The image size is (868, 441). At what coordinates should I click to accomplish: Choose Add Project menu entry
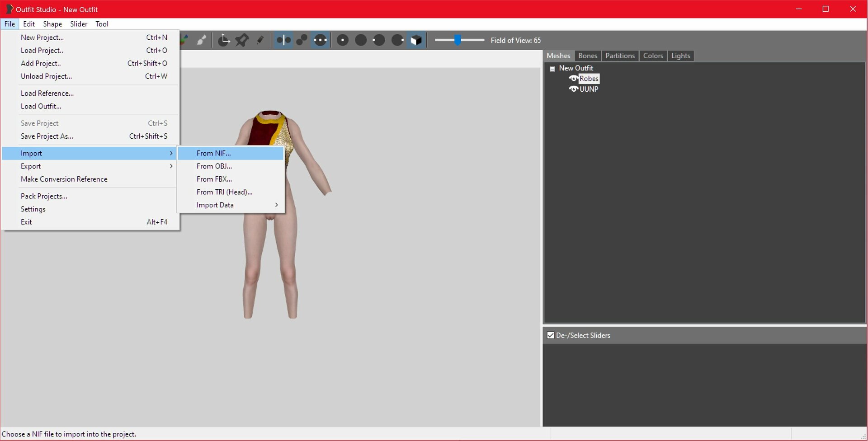90,63
